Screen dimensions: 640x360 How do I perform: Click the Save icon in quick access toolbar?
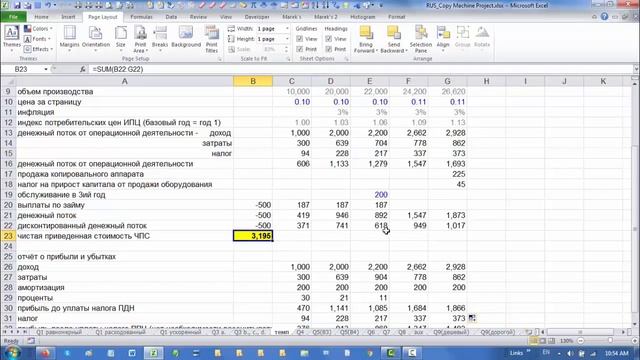(x=18, y=5)
